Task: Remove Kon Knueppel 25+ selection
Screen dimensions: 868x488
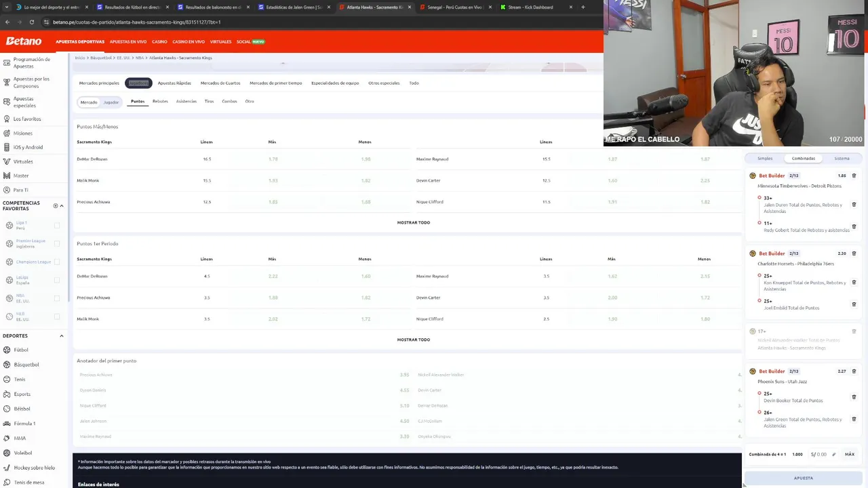Action: click(x=854, y=282)
